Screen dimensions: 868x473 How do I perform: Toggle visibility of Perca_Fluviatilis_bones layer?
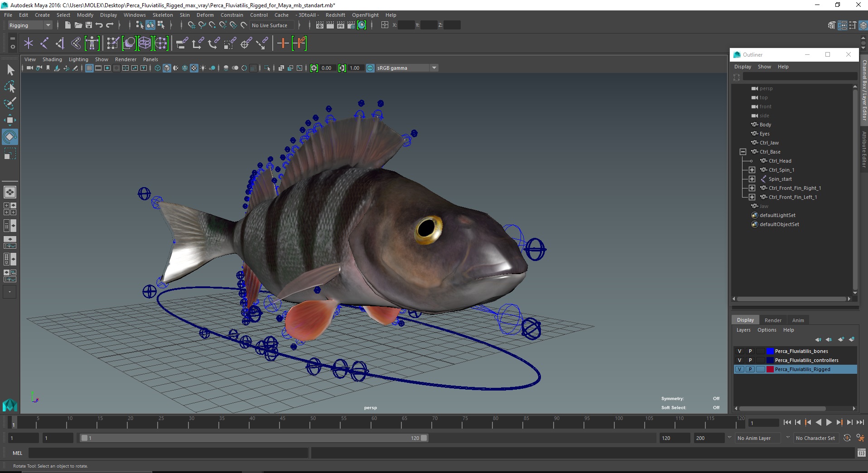739,351
